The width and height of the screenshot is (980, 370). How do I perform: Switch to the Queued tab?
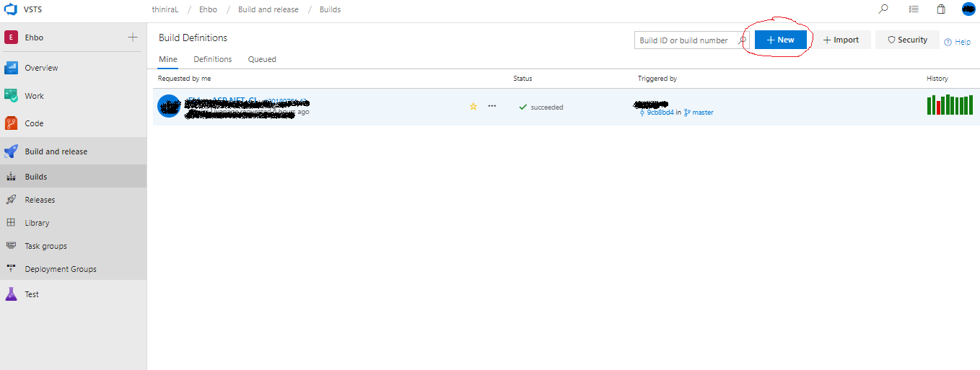coord(262,59)
